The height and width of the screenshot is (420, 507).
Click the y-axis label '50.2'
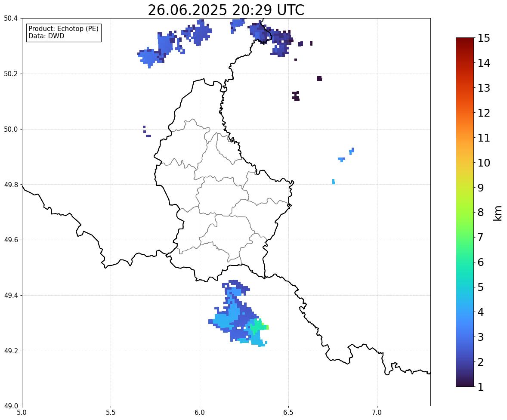tap(11, 74)
